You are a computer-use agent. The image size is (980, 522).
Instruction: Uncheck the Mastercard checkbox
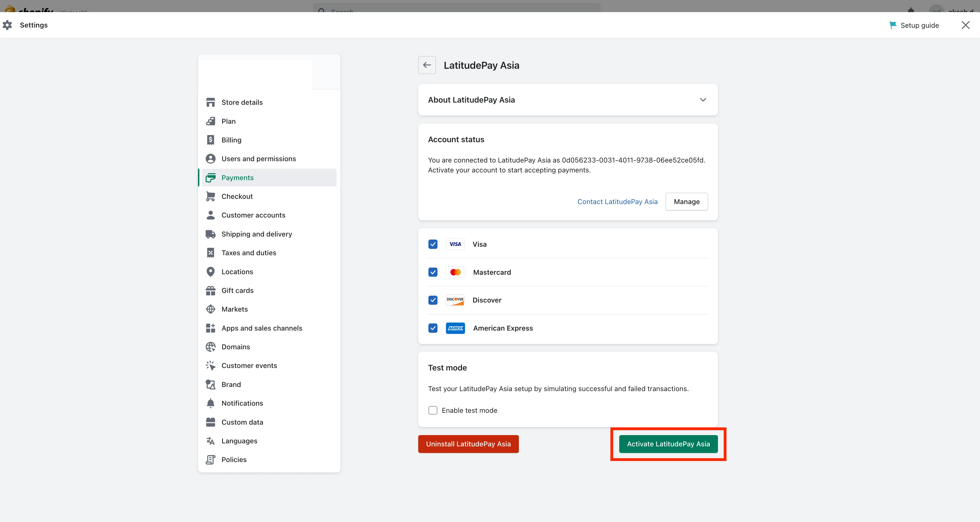click(x=433, y=272)
